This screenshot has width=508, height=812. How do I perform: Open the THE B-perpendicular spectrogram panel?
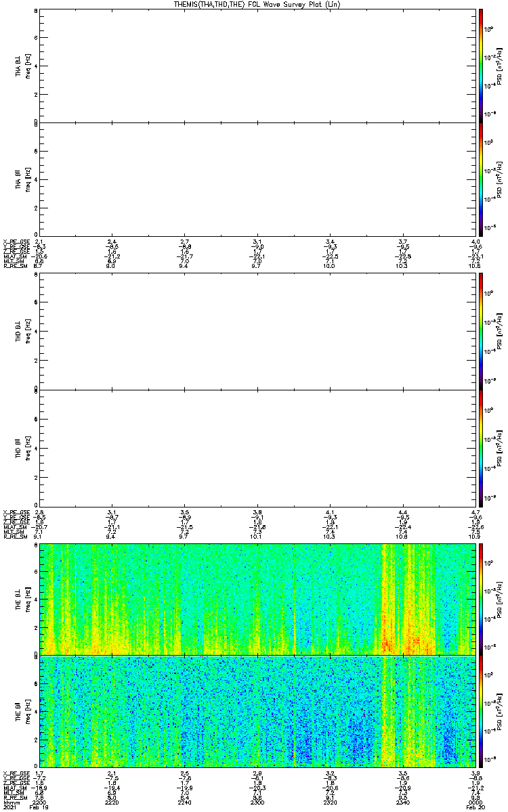coord(257,599)
